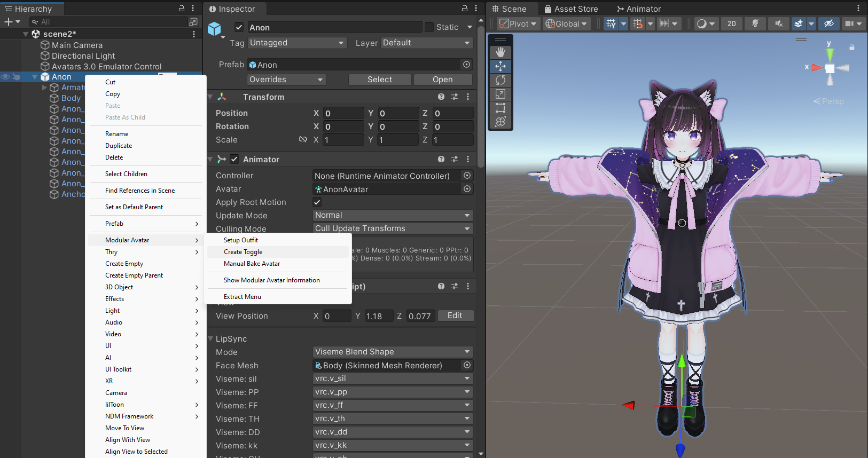This screenshot has width=868, height=458.
Task: Click the scene gizmo lock icon
Action: [852, 48]
